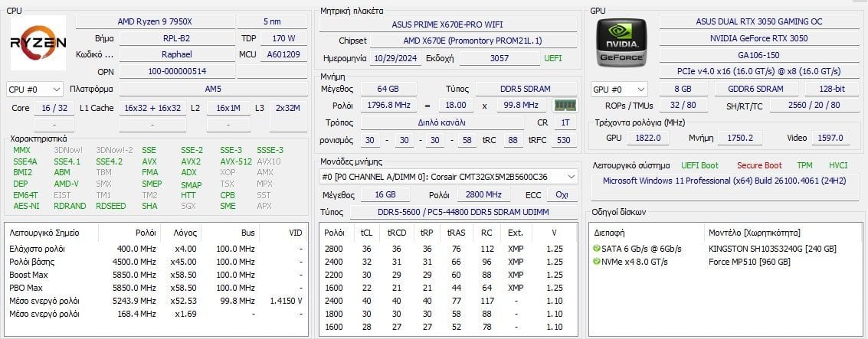
Task: Click the 1796.8 MHz memory clock field
Action: point(388,105)
